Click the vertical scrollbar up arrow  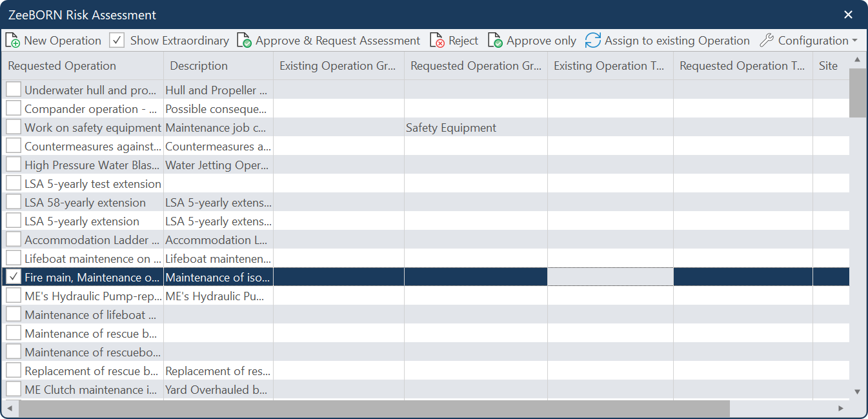pyautogui.click(x=857, y=60)
